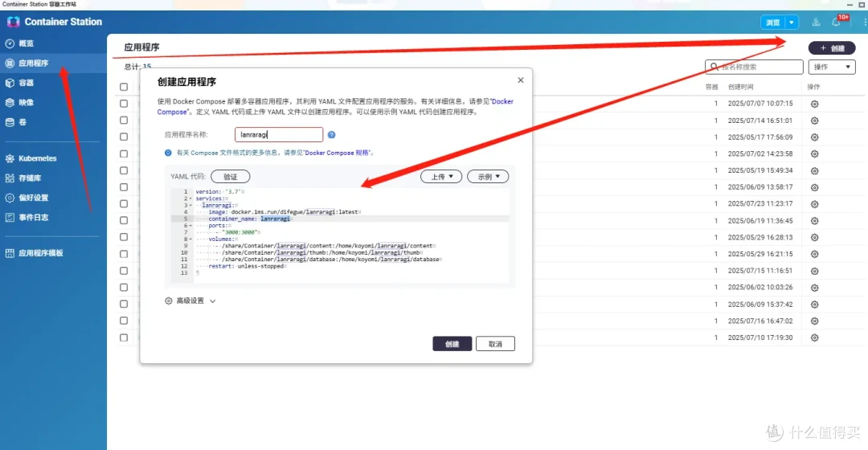Click the help question mark icon
The height and width of the screenshot is (450, 868).
point(332,134)
